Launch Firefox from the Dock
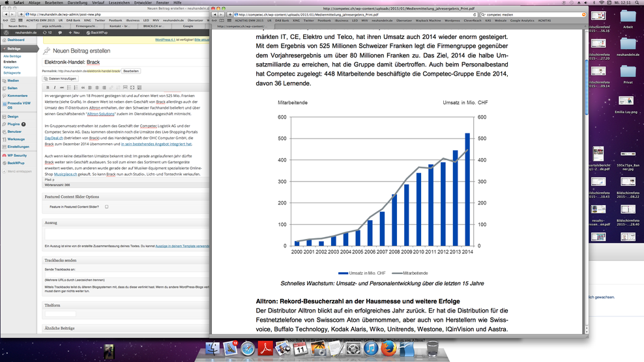This screenshot has width=644, height=362. coord(388,348)
